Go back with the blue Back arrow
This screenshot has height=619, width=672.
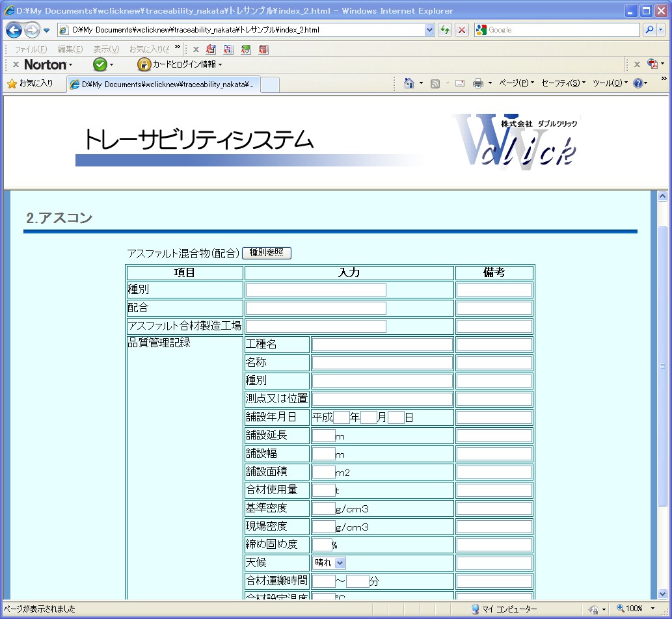point(14,30)
